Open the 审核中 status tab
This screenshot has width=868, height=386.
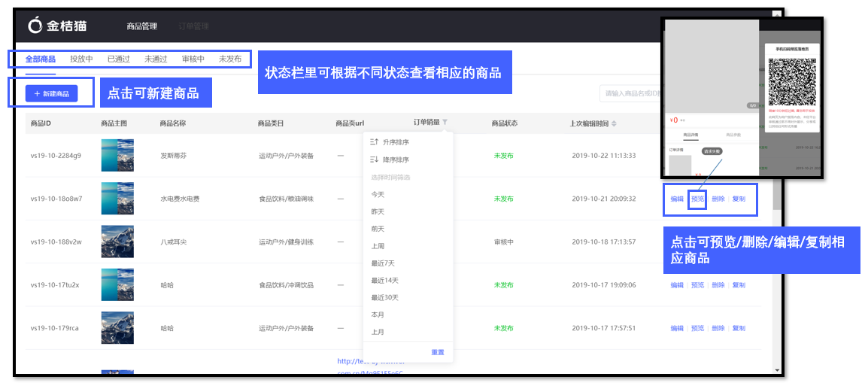pos(193,59)
